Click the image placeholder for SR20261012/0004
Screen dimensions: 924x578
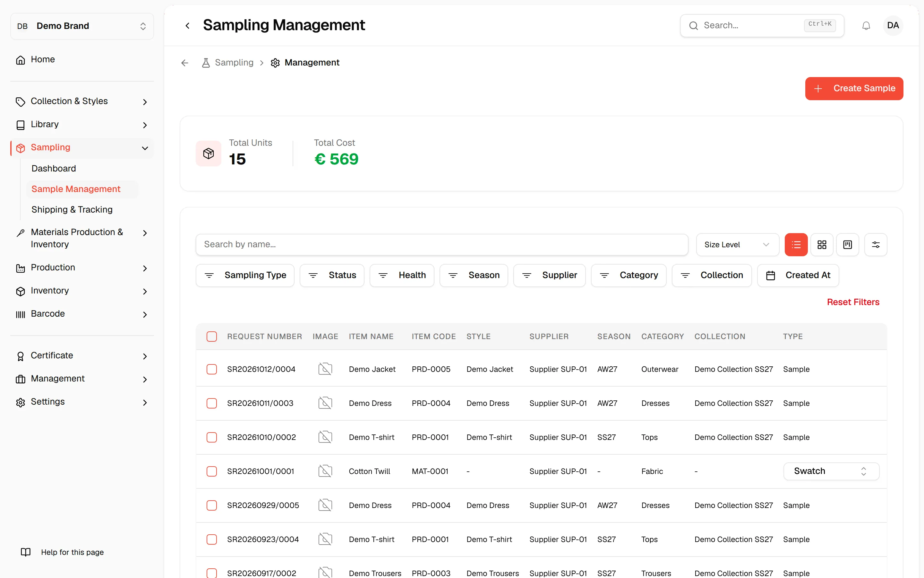[325, 369]
